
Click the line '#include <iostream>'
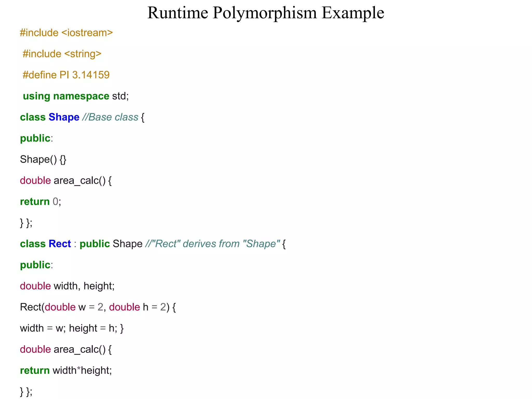66,33
